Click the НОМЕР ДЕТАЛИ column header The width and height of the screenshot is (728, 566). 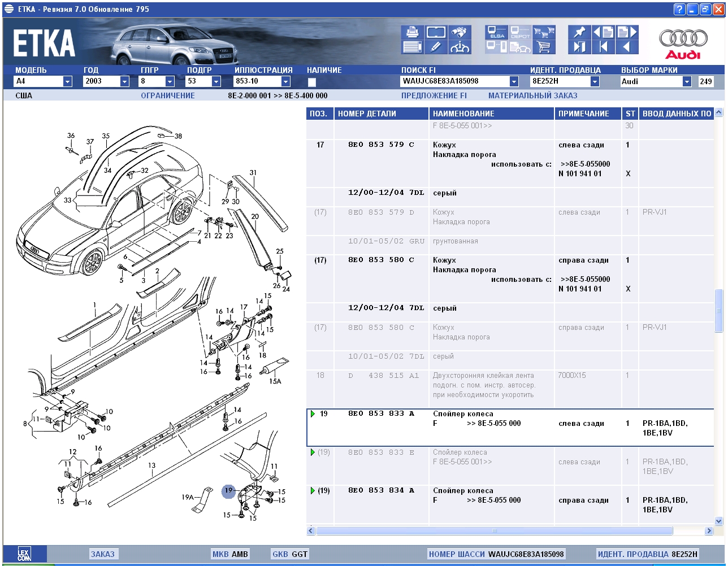pos(382,114)
